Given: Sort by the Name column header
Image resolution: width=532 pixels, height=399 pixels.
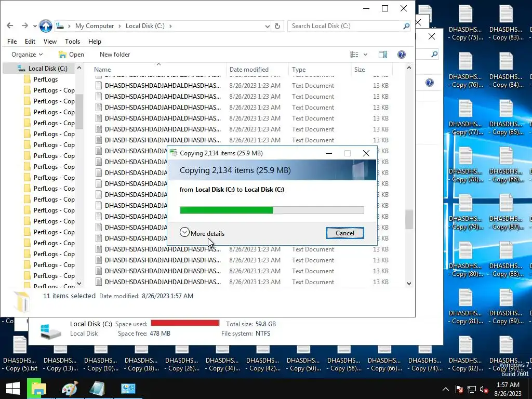Looking at the screenshot, I should click(x=102, y=70).
